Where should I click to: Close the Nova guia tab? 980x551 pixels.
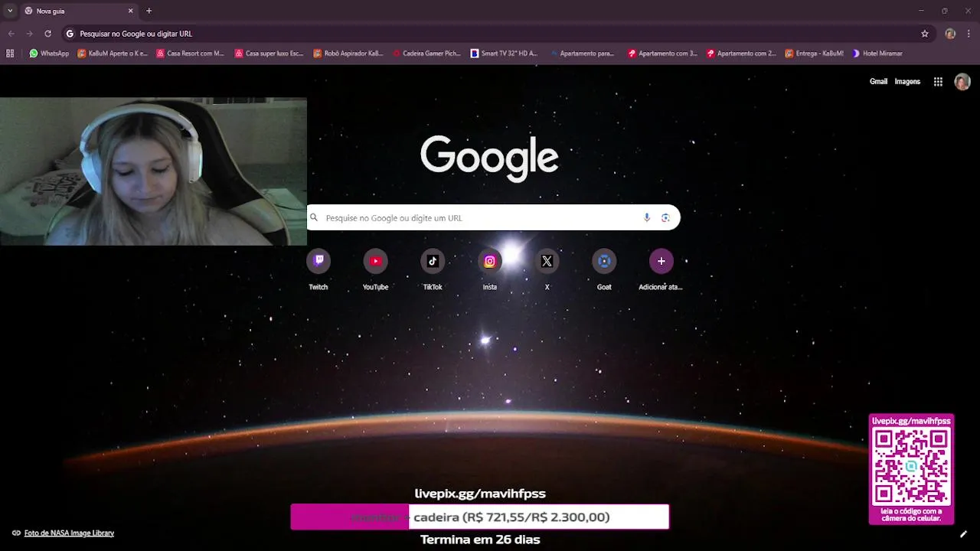tap(130, 11)
